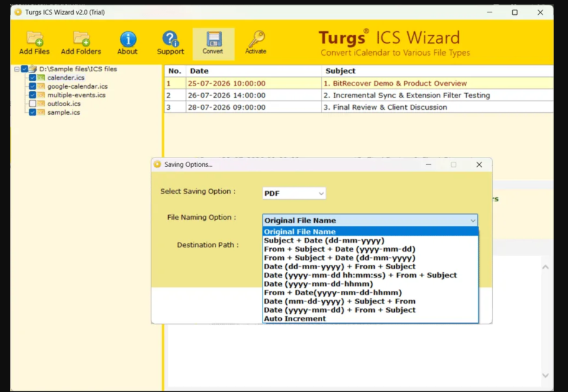
Task: Click the Saving Options dialog title icon
Action: [x=157, y=164]
